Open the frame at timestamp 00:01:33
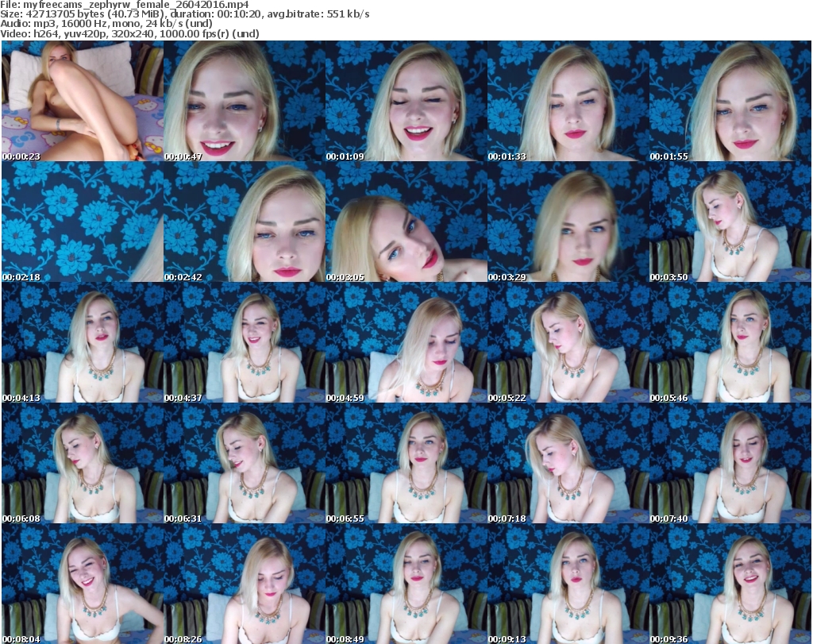This screenshot has width=813, height=644. click(568, 101)
